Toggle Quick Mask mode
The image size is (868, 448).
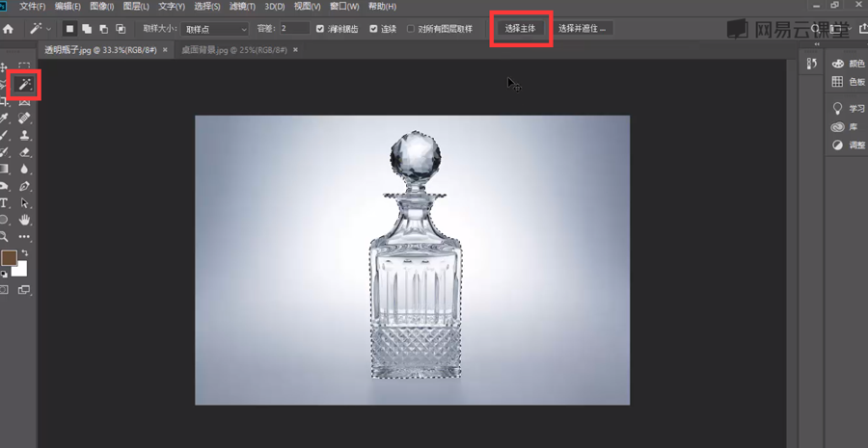click(x=4, y=289)
